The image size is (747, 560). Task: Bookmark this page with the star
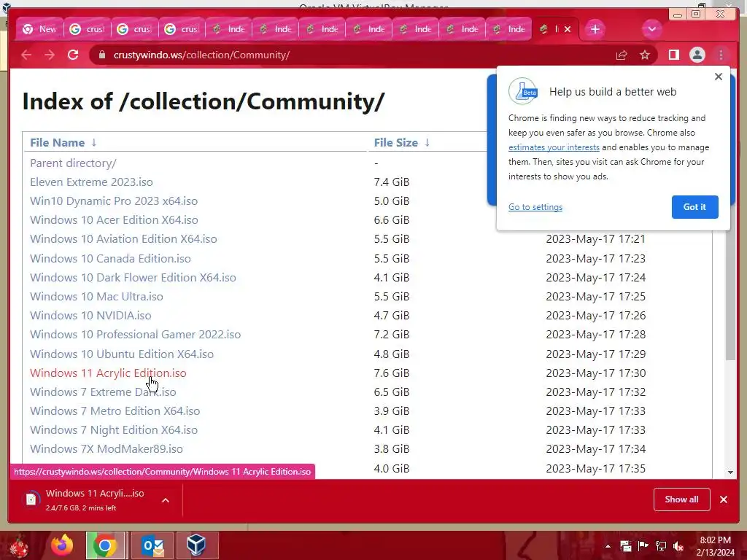tap(645, 55)
